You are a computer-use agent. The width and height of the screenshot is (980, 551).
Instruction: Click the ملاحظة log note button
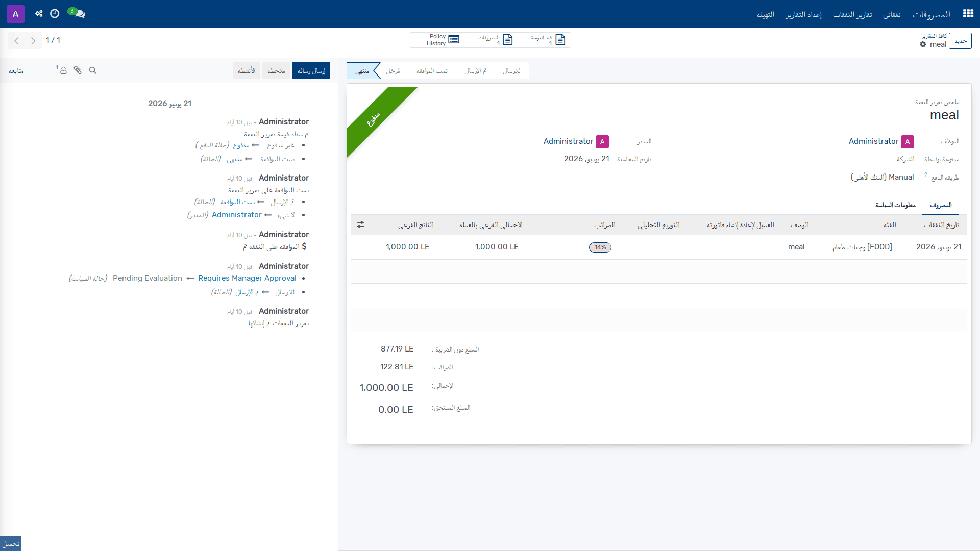click(276, 71)
